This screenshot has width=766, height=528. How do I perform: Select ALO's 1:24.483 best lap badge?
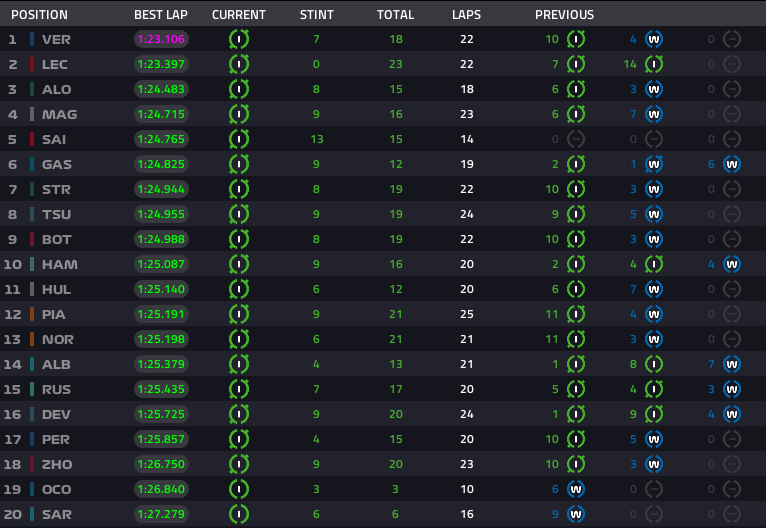tap(161, 89)
